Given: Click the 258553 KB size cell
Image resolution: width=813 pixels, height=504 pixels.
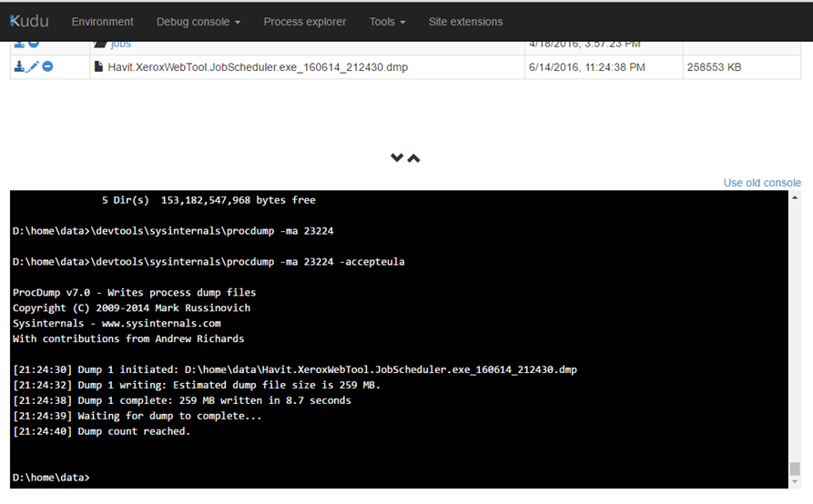Looking at the screenshot, I should tap(714, 67).
